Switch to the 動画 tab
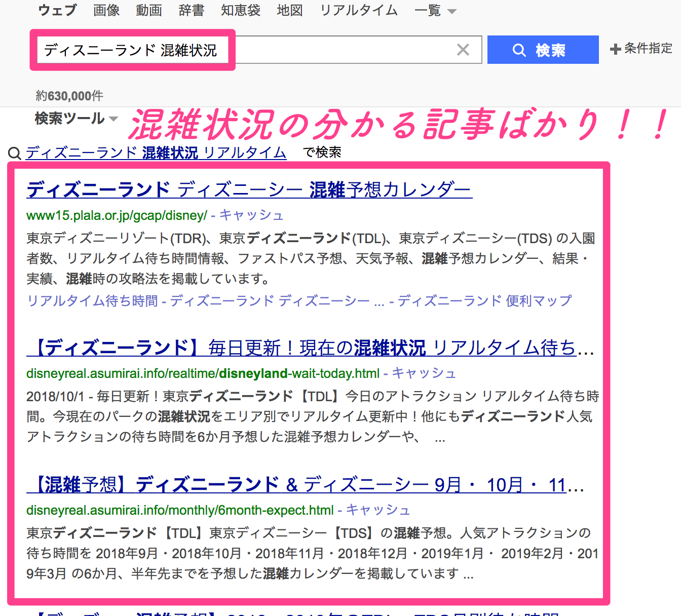Screen dimensions: 681x616 tap(149, 10)
